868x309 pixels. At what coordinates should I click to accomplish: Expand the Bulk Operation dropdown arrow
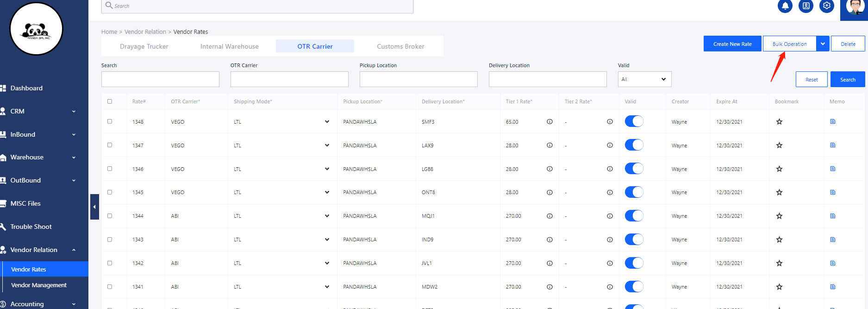point(823,44)
